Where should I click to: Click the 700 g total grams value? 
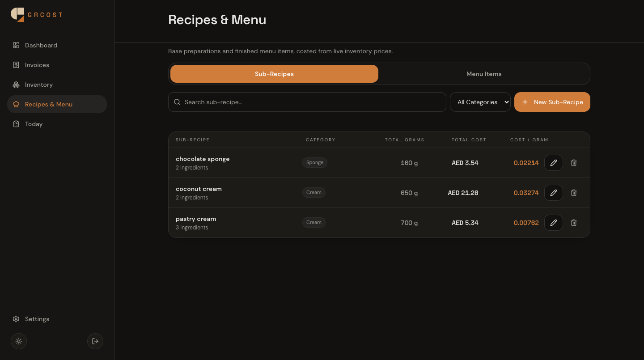(x=409, y=223)
